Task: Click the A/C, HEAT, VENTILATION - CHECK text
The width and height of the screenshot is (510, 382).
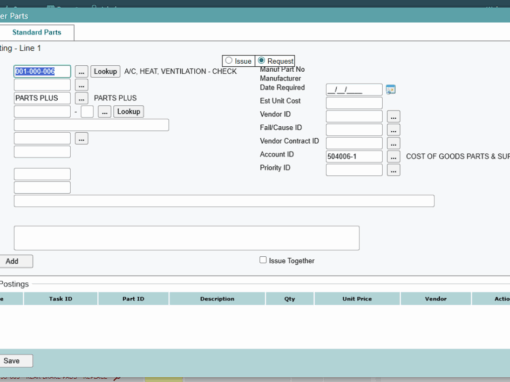Action: coord(180,71)
